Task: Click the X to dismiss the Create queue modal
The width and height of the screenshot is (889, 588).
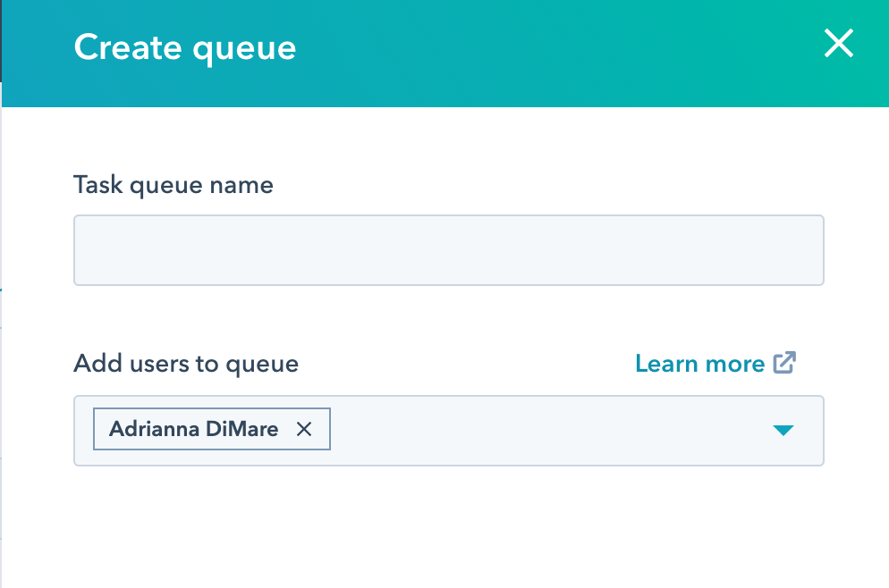Action: (838, 43)
